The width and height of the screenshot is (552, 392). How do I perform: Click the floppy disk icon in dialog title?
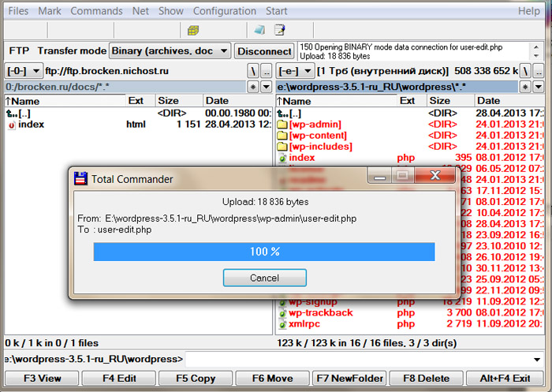pos(80,178)
